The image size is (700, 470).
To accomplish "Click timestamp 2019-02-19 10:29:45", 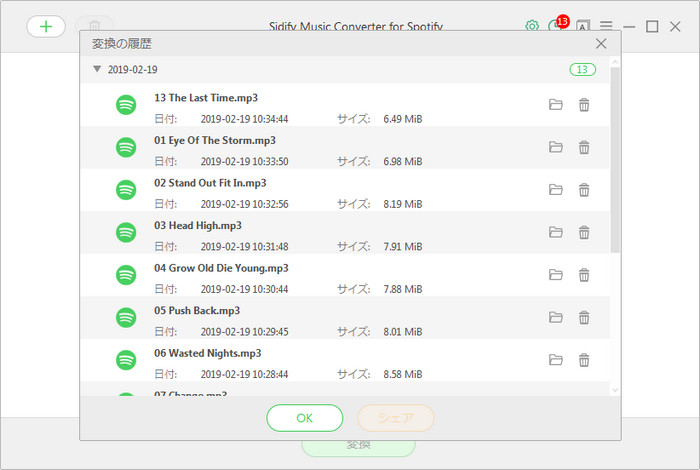I will click(244, 332).
